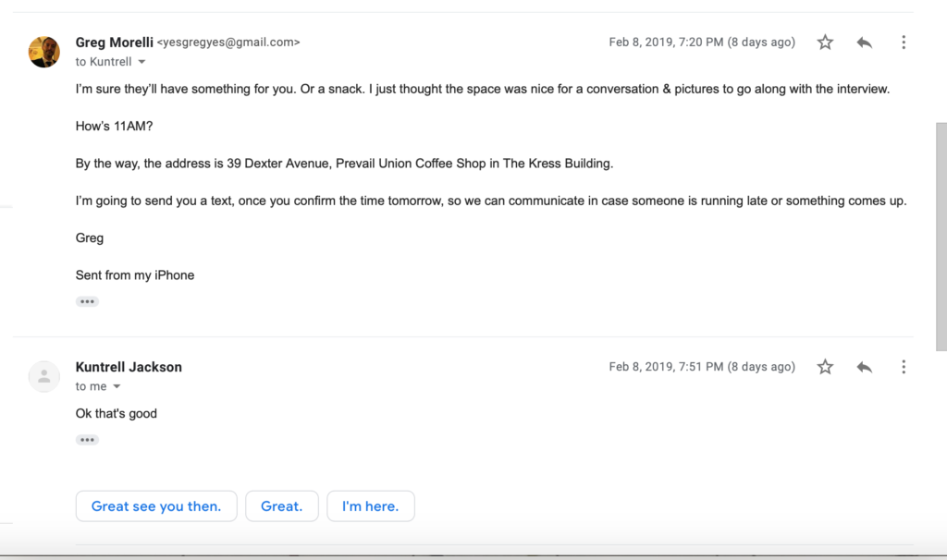Screen dimensions: 947x560
Task: Open more options for Greg's email
Action: 904,43
